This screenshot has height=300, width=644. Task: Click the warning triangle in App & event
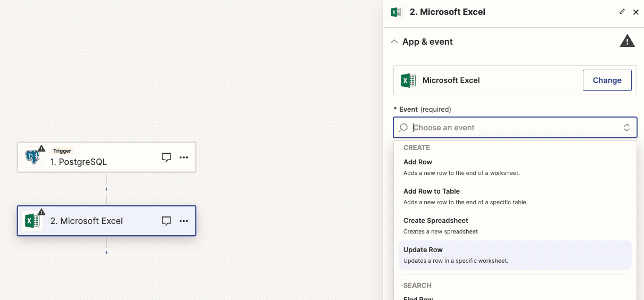tap(627, 41)
